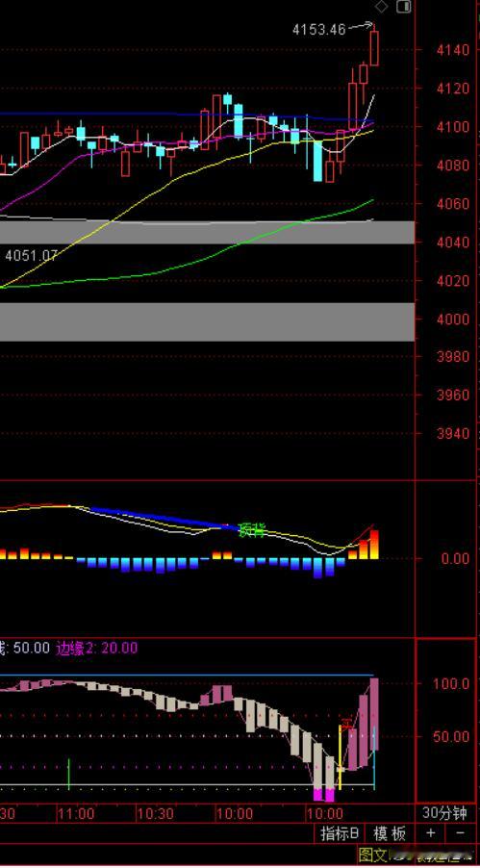Open the 模板 tab
Image resolution: width=480 pixels, height=868 pixels.
click(x=390, y=833)
